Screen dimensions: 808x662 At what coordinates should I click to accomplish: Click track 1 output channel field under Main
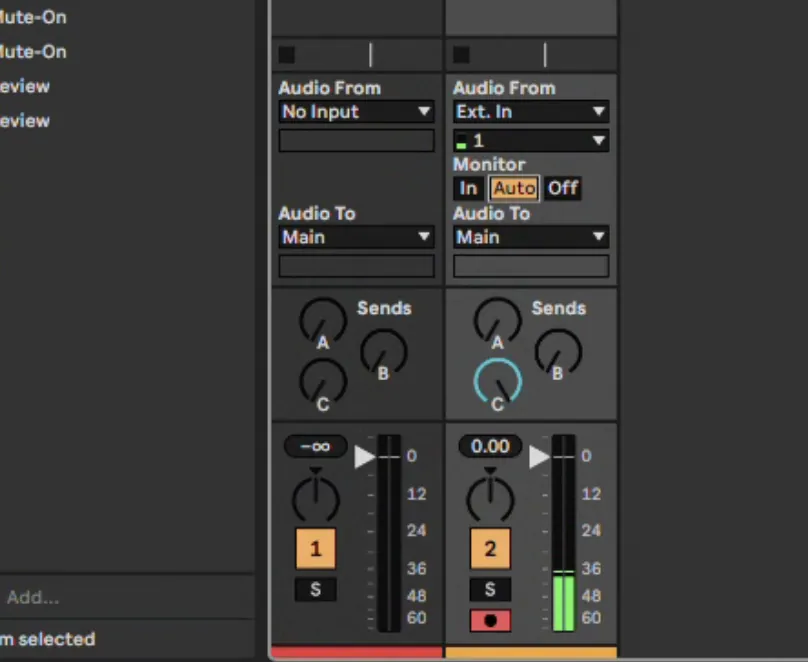pos(357,266)
